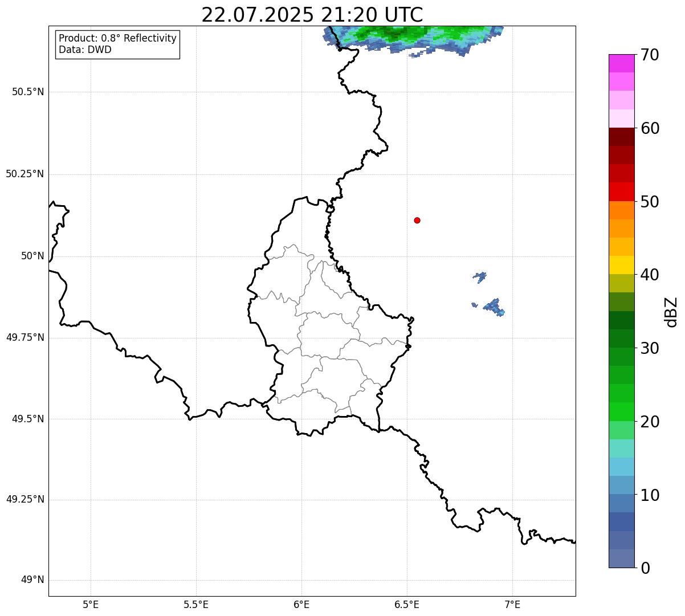Click the 49.5°N latitude label
This screenshot has width=685, height=616.
[28, 419]
